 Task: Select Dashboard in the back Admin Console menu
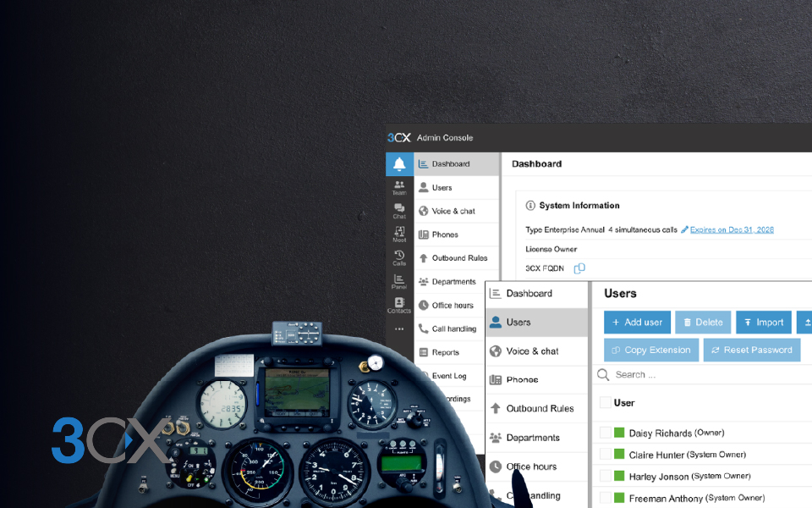tap(457, 163)
